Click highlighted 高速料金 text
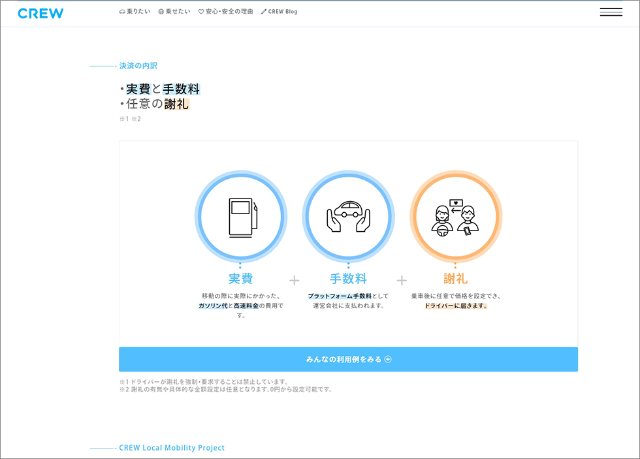 tap(246, 306)
